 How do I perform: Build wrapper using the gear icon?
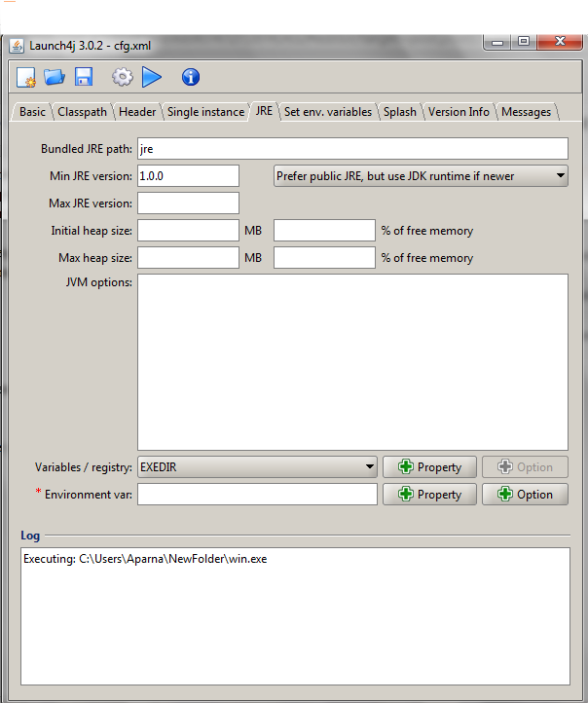123,77
